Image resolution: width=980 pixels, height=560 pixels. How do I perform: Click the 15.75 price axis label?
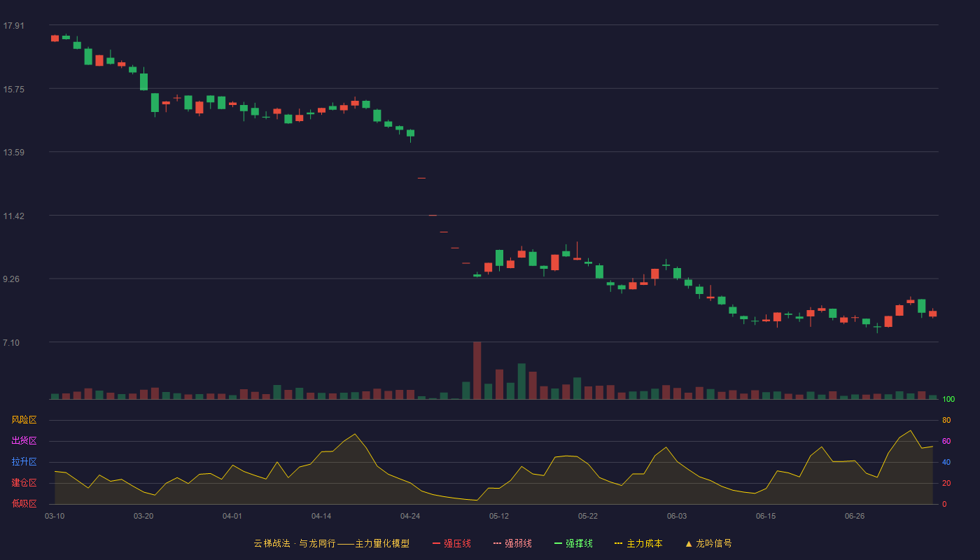point(13,89)
